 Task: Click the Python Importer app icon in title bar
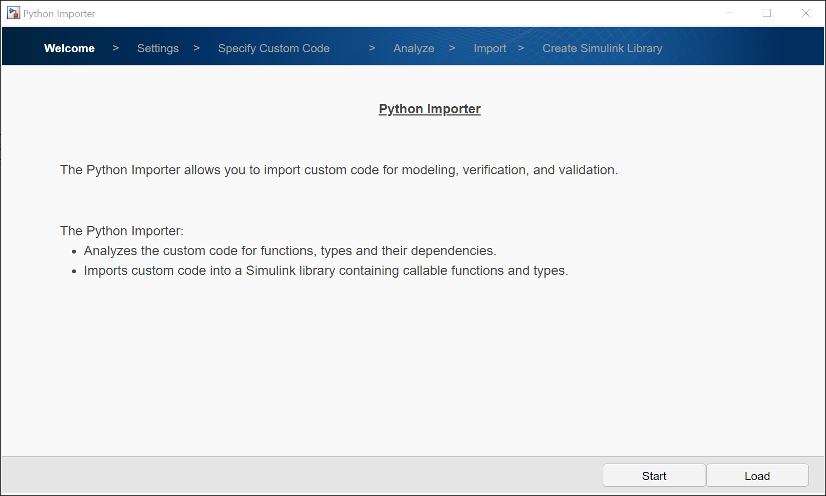pos(13,13)
